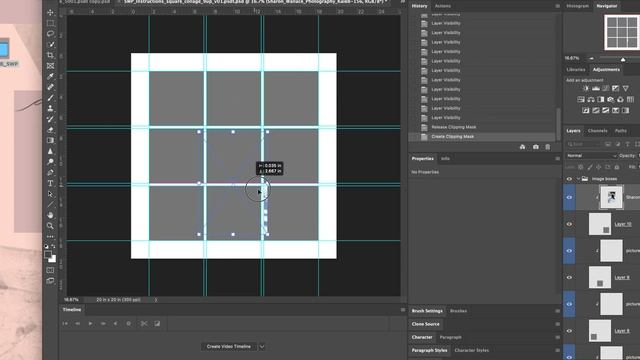Viewport: 640px width, 360px height.
Task: Select the Zoom tool
Action: tap(50, 226)
